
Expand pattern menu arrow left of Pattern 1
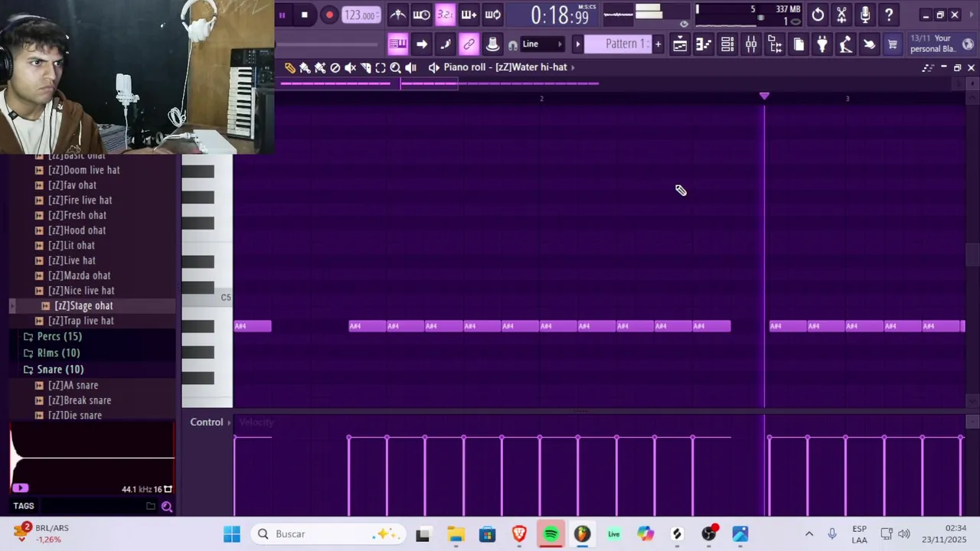tap(578, 44)
